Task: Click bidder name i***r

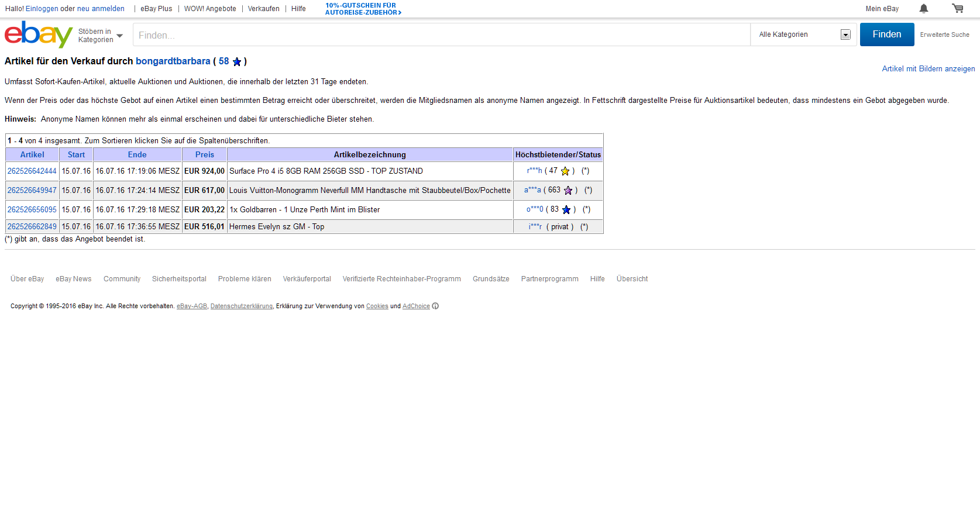Action: click(x=535, y=227)
